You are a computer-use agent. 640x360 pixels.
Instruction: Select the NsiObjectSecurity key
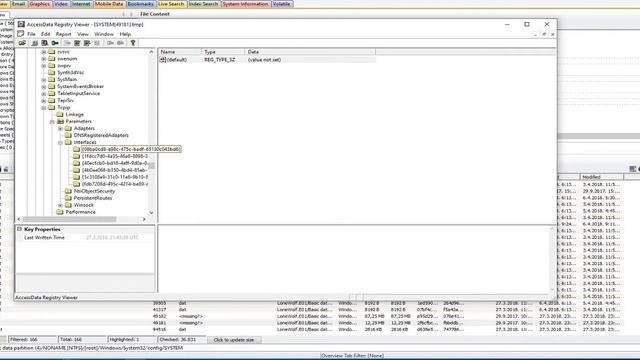click(94, 191)
